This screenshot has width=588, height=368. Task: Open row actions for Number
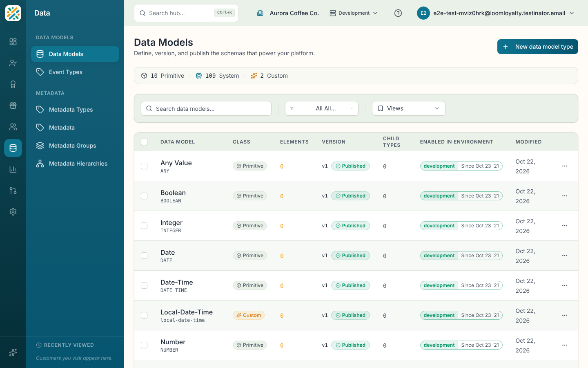tap(565, 345)
